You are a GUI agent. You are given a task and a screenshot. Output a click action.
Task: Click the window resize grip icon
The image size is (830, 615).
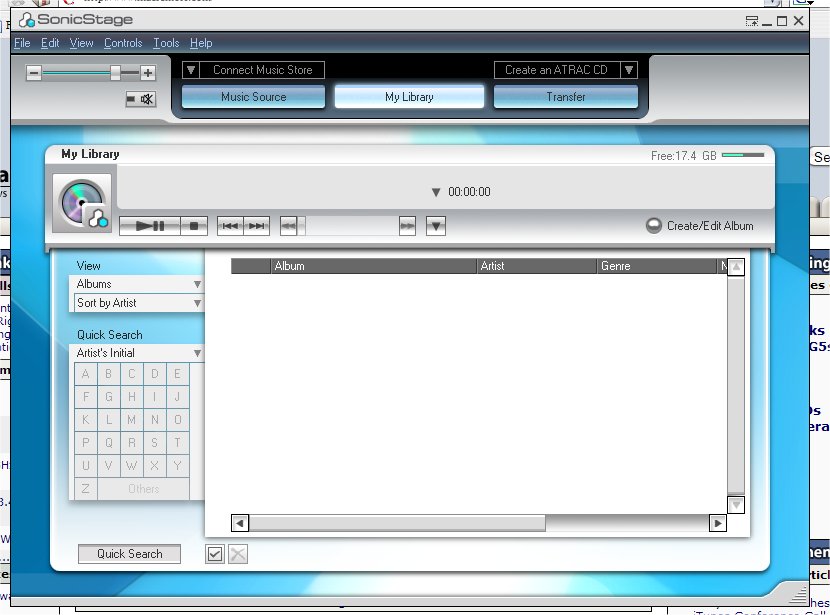[798, 595]
